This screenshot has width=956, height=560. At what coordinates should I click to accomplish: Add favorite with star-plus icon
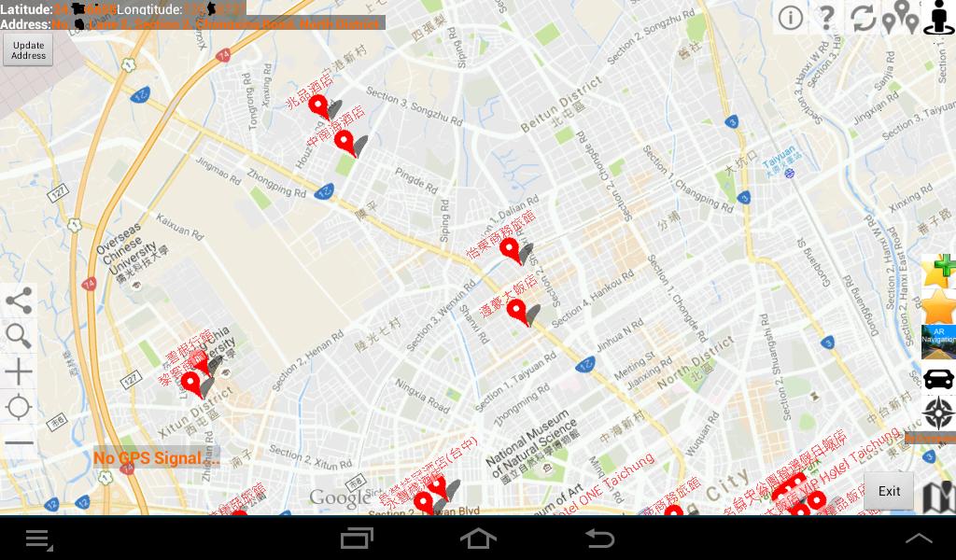pos(938,271)
